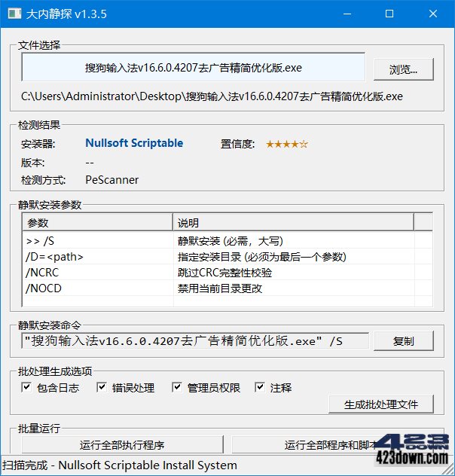This screenshot has width=455, height=476.
Task: Click the Nullsoft Scriptable installer name
Action: (134, 143)
